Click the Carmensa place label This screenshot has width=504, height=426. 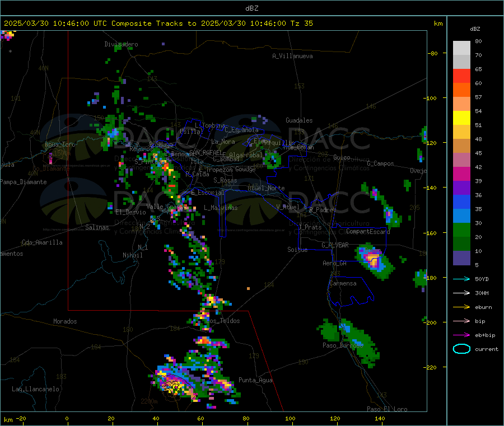coord(343,283)
